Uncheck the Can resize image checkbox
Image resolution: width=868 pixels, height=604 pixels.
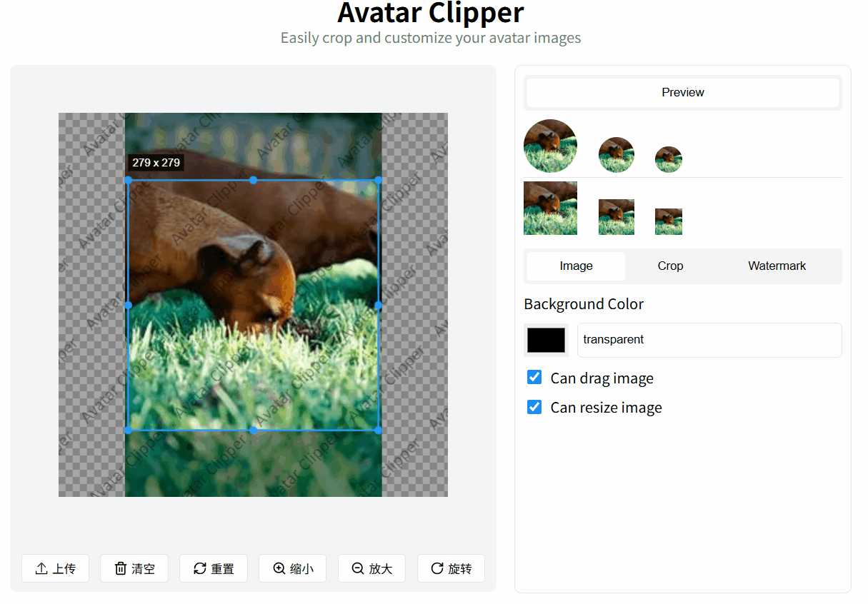coord(534,407)
